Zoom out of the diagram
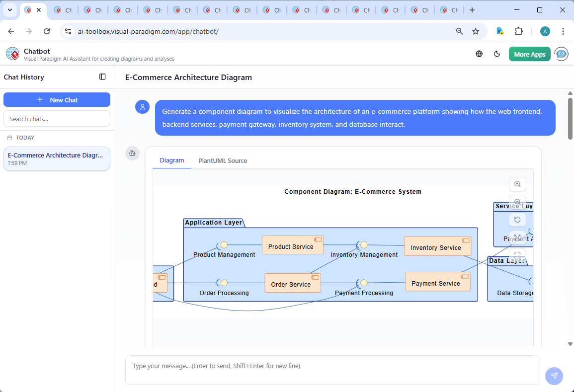The height and width of the screenshot is (392, 574). 517,201
